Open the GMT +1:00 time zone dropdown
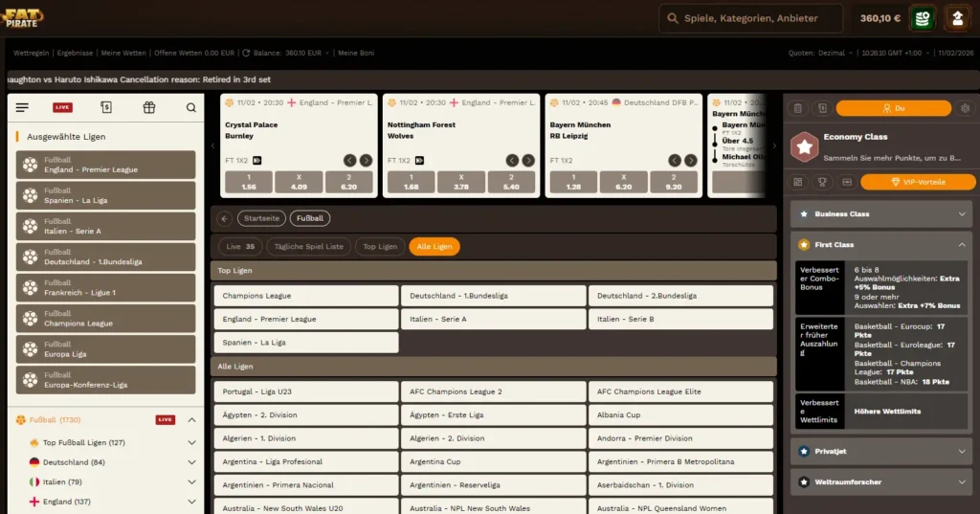Viewport: 980px width, 514px height. click(895, 54)
